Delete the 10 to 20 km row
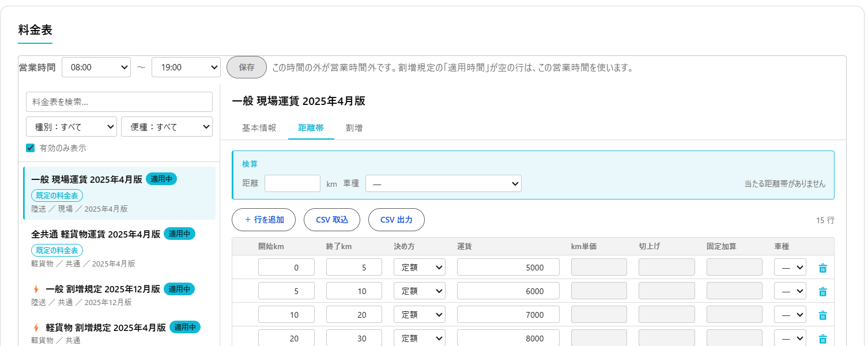The width and height of the screenshot is (868, 346). [x=822, y=315]
